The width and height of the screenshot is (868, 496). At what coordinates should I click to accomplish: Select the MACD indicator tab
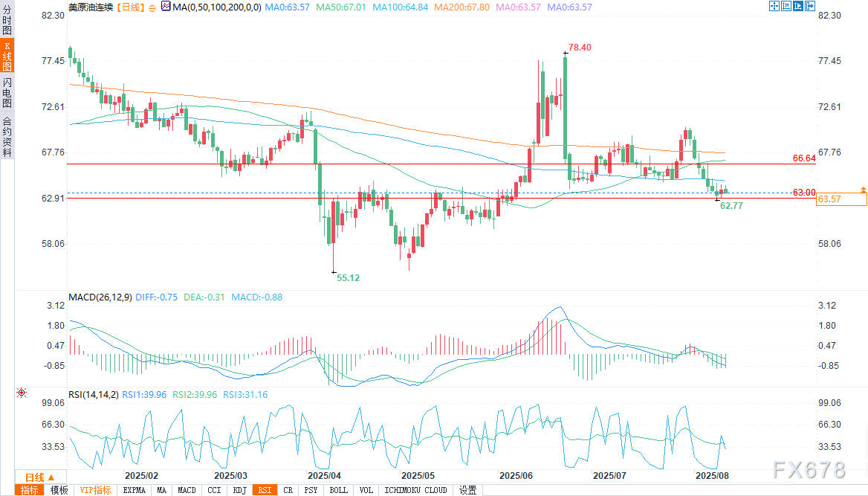coord(187,490)
